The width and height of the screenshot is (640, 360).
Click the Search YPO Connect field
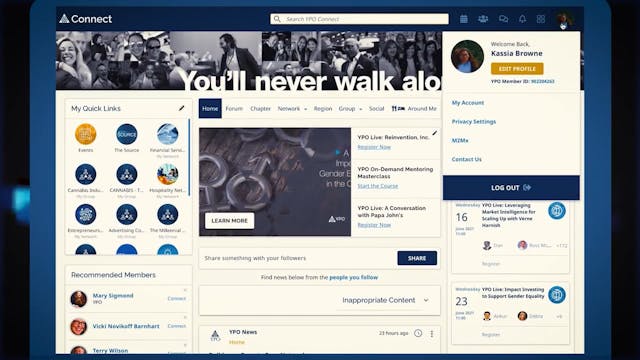pyautogui.click(x=359, y=19)
